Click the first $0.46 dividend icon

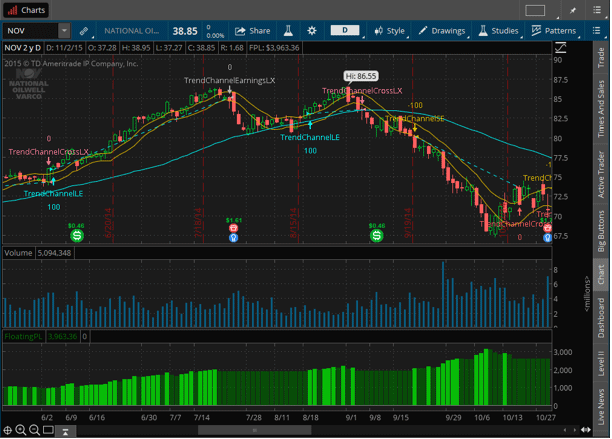pyautogui.click(x=77, y=235)
